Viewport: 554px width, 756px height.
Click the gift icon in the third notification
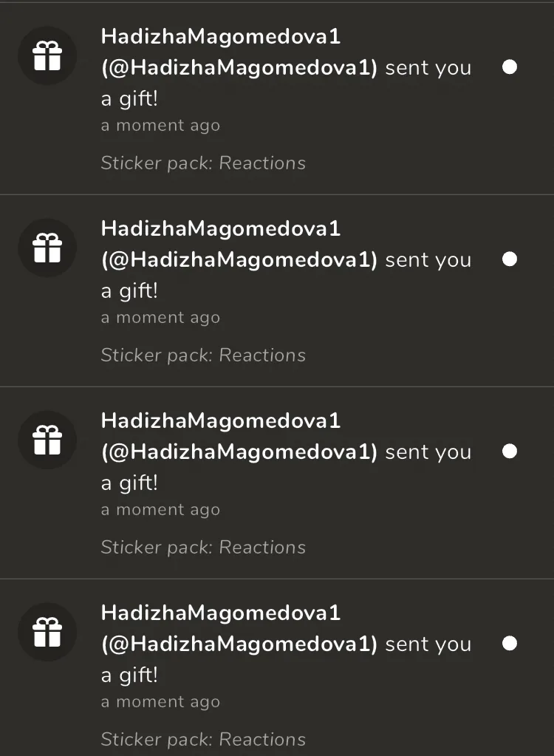47,440
